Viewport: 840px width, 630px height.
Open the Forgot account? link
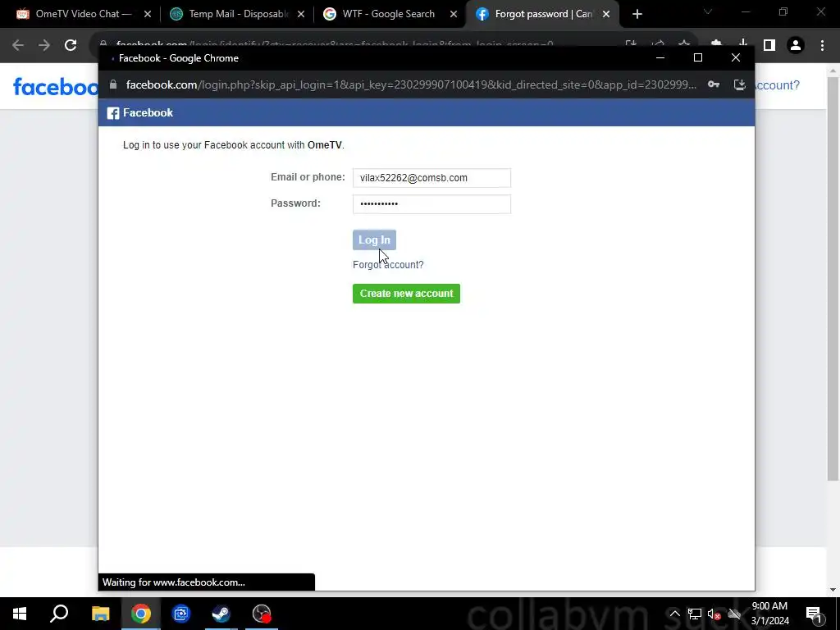[388, 265]
